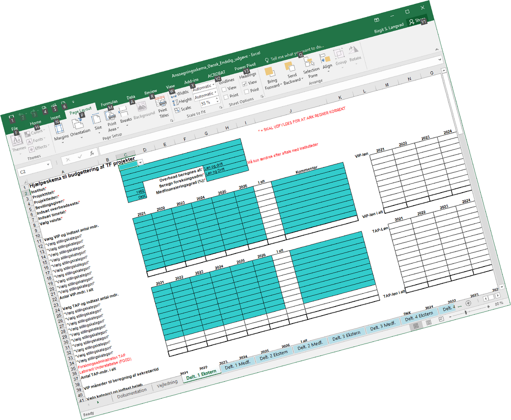Enable Gridlines View checkbox

tap(224, 90)
